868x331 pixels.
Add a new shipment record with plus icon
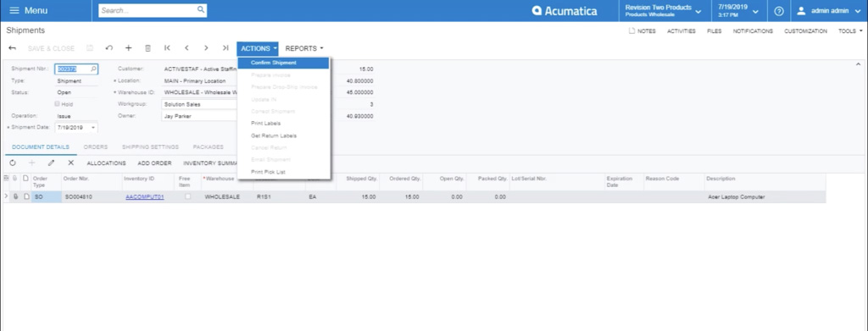pos(129,48)
